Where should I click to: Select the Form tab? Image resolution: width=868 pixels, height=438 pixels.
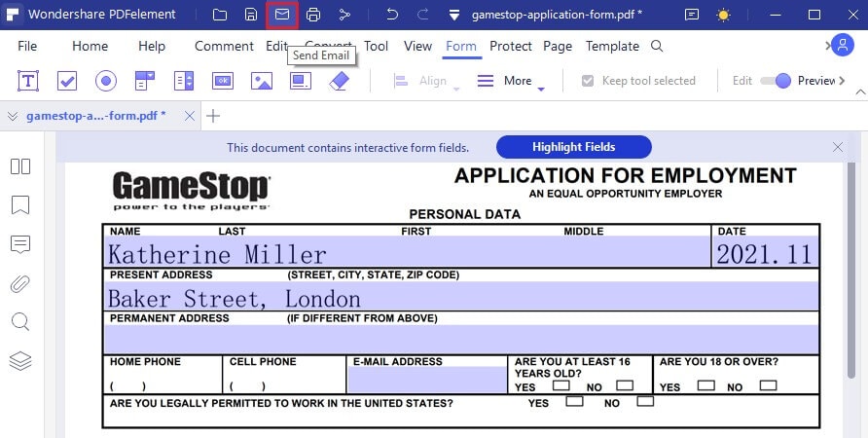click(x=461, y=46)
